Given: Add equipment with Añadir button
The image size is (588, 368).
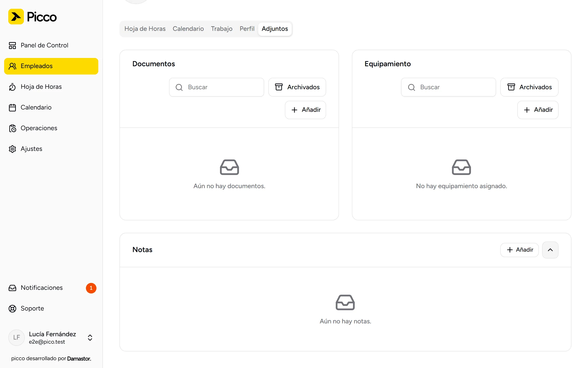Looking at the screenshot, I should click(538, 110).
